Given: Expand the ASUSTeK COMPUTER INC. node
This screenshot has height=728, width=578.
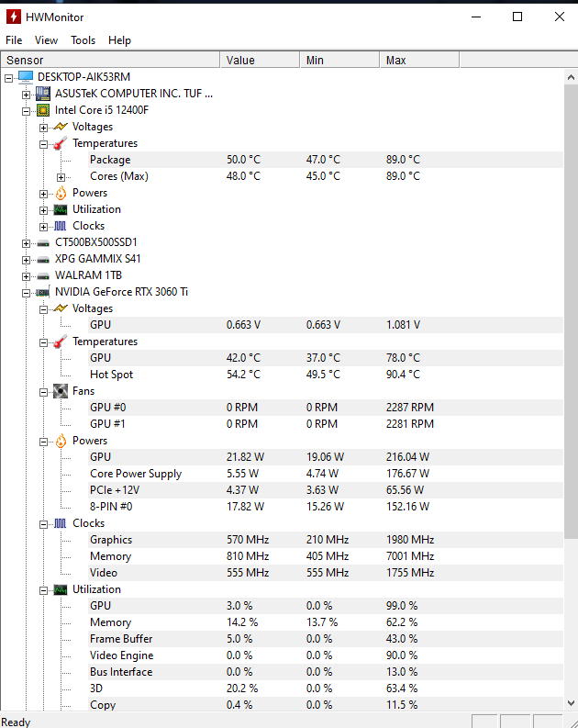Looking at the screenshot, I should [x=26, y=95].
